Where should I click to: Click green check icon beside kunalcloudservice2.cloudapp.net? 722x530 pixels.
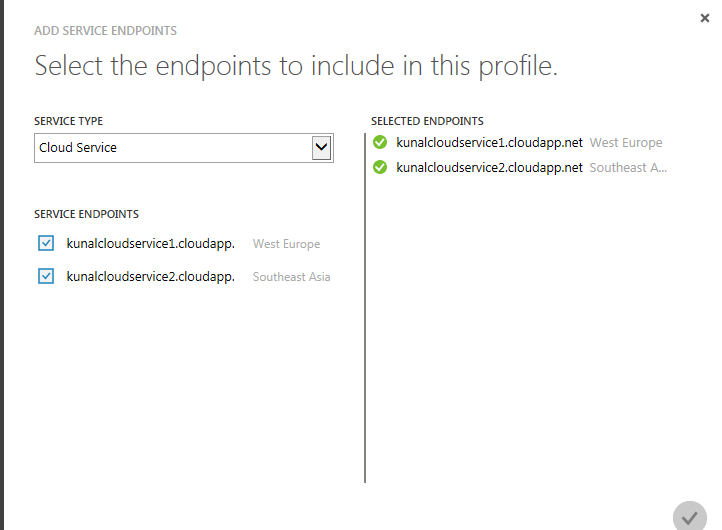pos(380,167)
